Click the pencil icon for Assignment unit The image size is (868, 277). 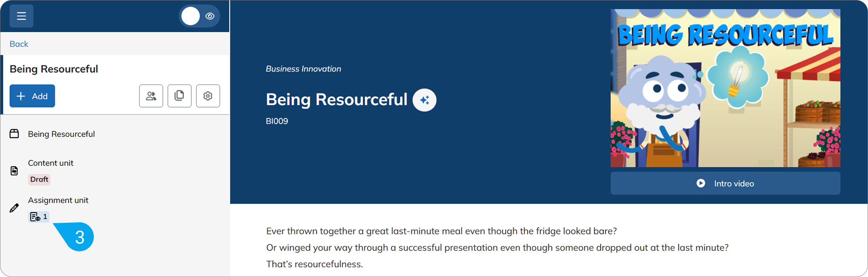[x=14, y=208]
